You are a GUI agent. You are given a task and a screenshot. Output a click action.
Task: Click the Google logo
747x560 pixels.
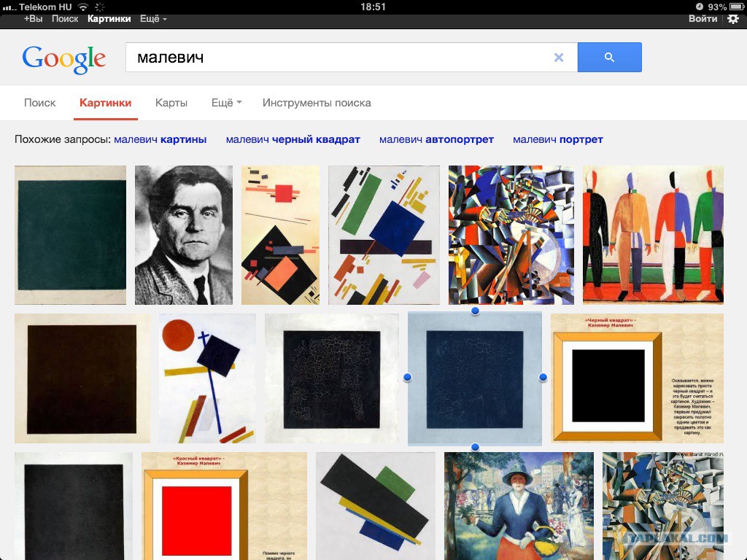pyautogui.click(x=64, y=59)
